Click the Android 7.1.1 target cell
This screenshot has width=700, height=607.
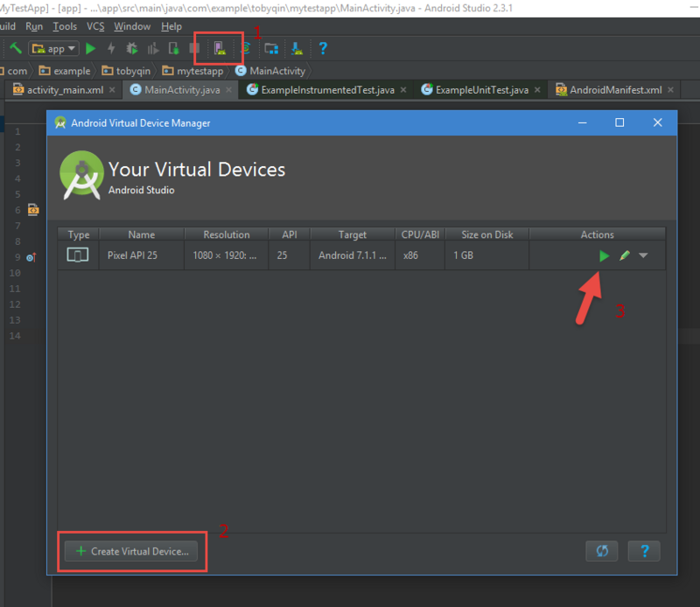353,255
